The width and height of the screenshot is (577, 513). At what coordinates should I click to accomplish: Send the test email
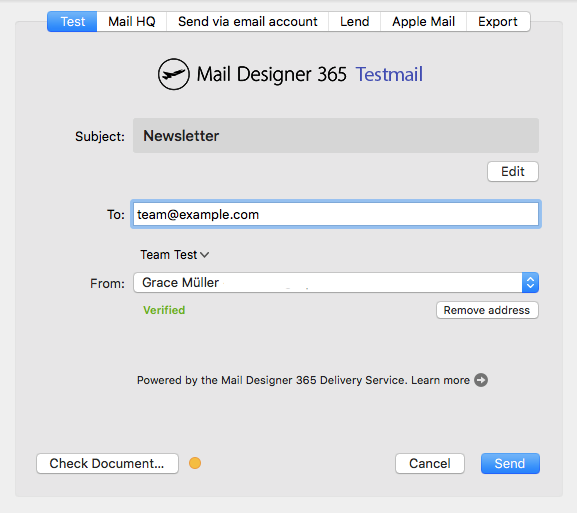[510, 463]
